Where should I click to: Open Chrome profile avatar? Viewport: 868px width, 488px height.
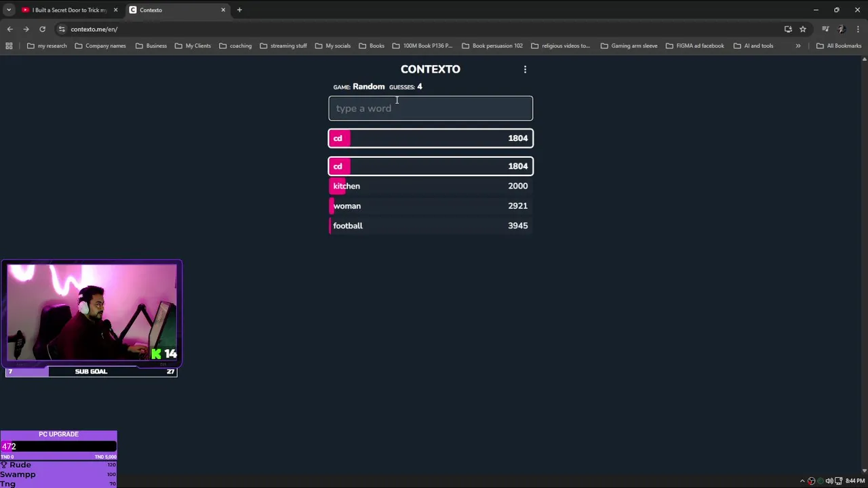842,29
